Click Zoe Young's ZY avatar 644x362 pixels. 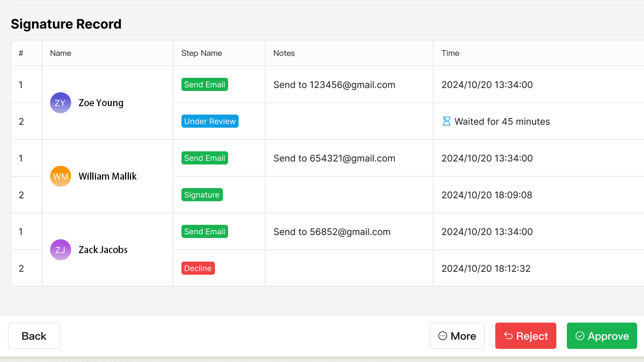pyautogui.click(x=61, y=103)
